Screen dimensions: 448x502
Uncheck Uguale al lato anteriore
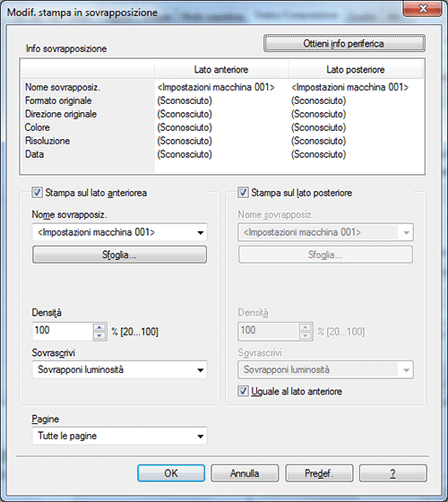coord(243,391)
